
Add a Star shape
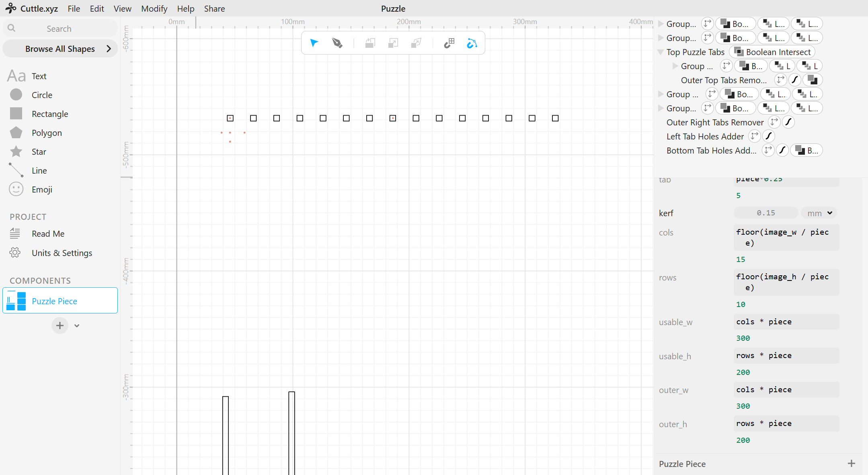[39, 152]
